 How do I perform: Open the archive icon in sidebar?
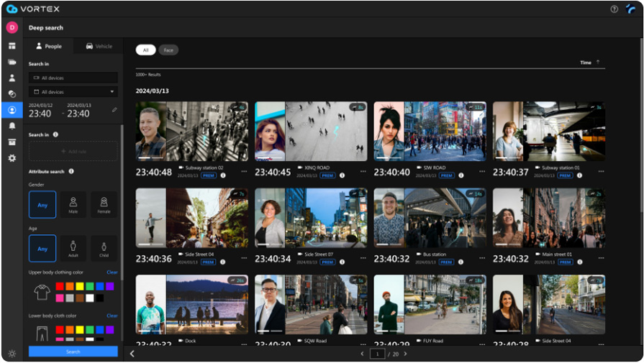point(12,142)
